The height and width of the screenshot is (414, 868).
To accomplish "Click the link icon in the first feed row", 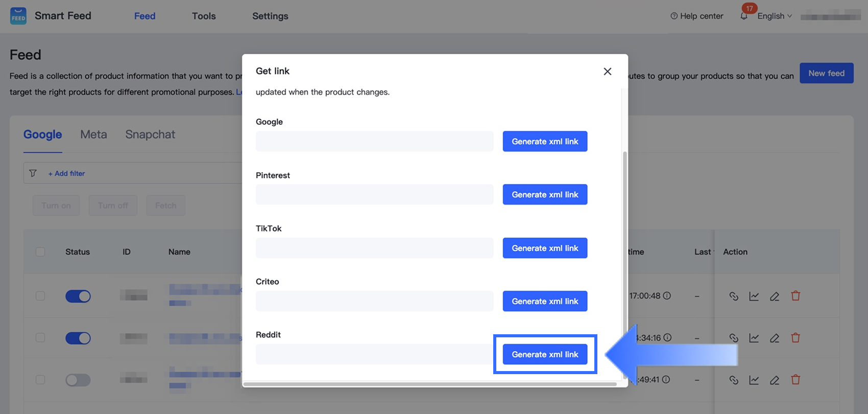I will tap(734, 296).
